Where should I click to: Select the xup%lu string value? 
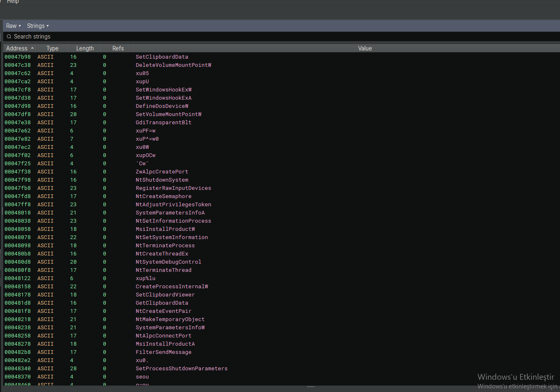pos(146,278)
